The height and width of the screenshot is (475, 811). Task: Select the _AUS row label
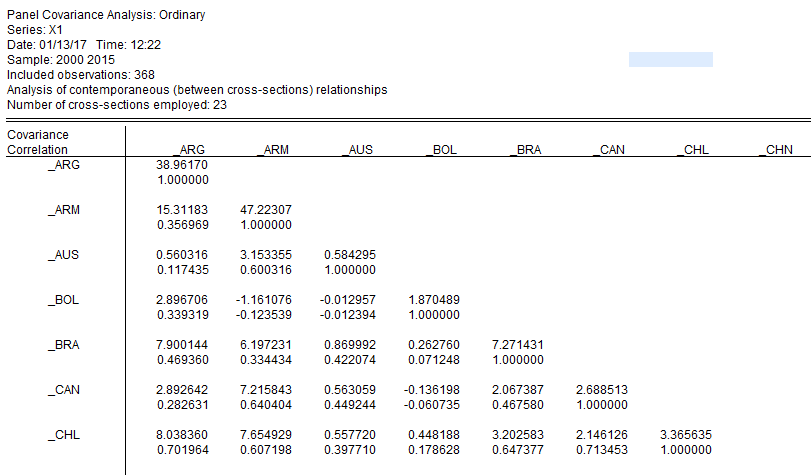[x=64, y=255]
